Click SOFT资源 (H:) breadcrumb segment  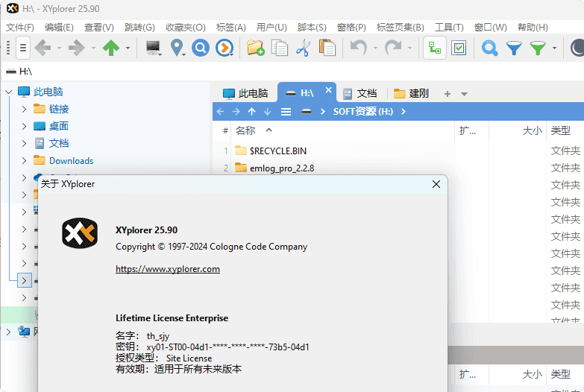click(x=362, y=111)
